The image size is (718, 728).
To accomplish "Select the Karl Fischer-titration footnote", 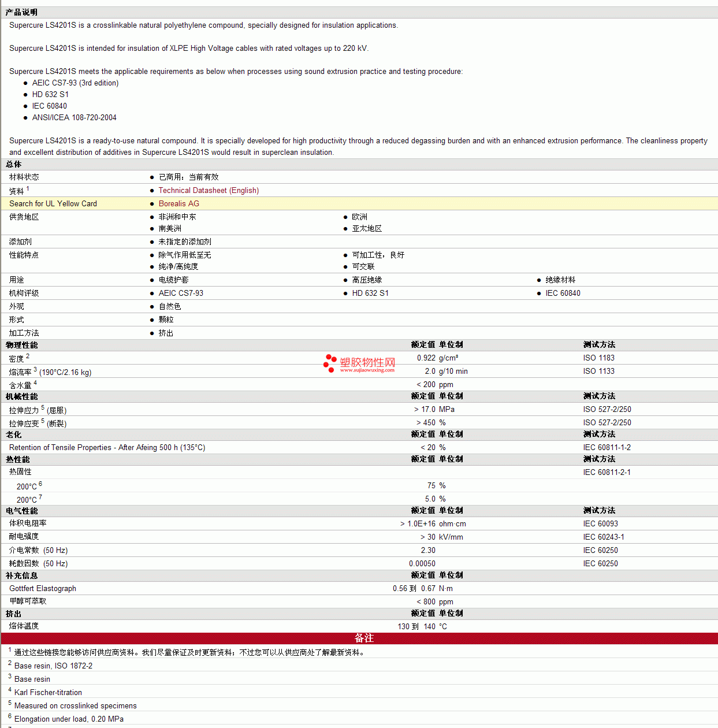I will pyautogui.click(x=48, y=692).
